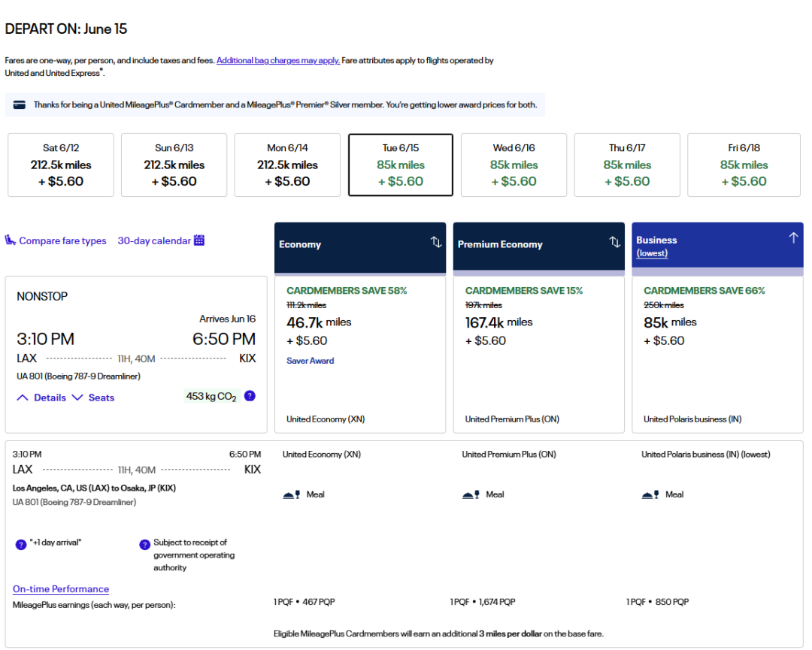The height and width of the screenshot is (650, 812).
Task: Click "CARDMEMBERS SAVE 58%" label
Action: click(x=347, y=291)
